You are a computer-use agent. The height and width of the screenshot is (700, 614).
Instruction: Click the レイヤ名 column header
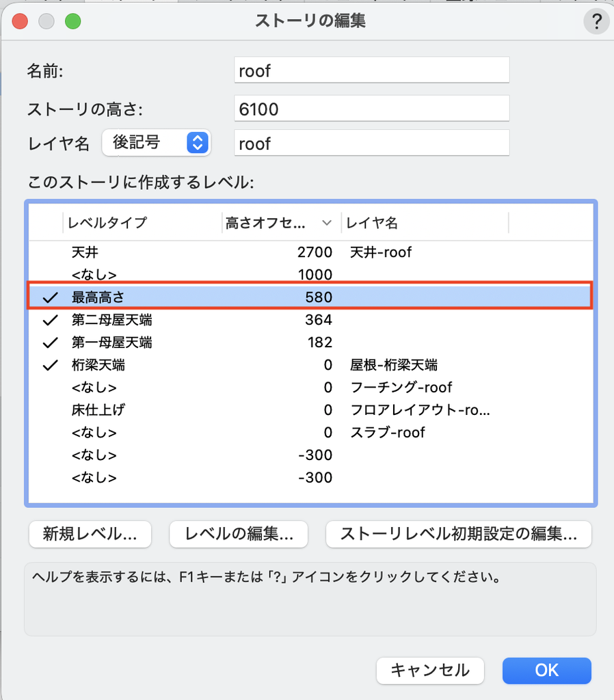[x=425, y=223]
